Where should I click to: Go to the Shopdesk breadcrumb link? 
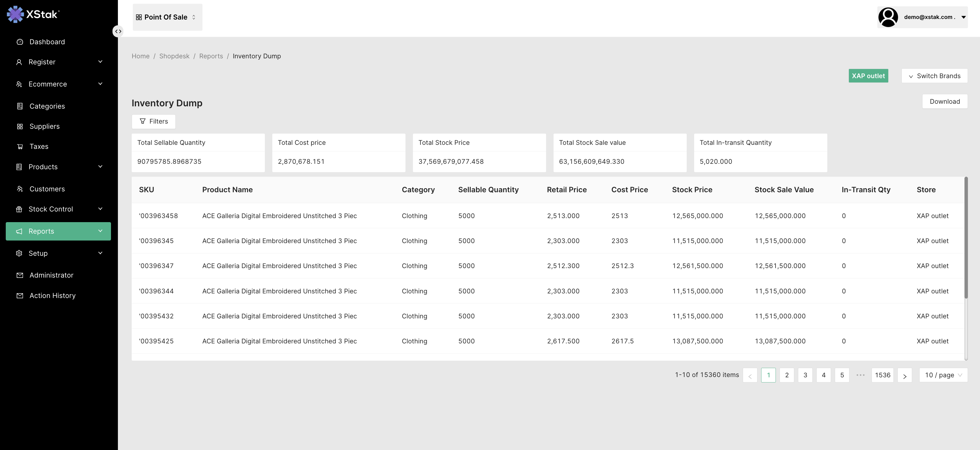174,56
